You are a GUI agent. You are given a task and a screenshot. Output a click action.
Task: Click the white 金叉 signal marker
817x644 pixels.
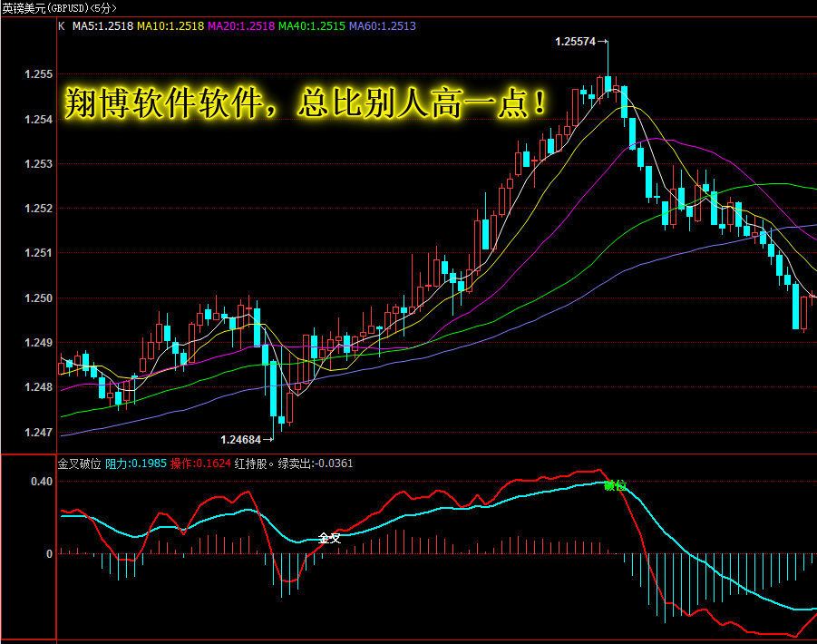[x=329, y=538]
